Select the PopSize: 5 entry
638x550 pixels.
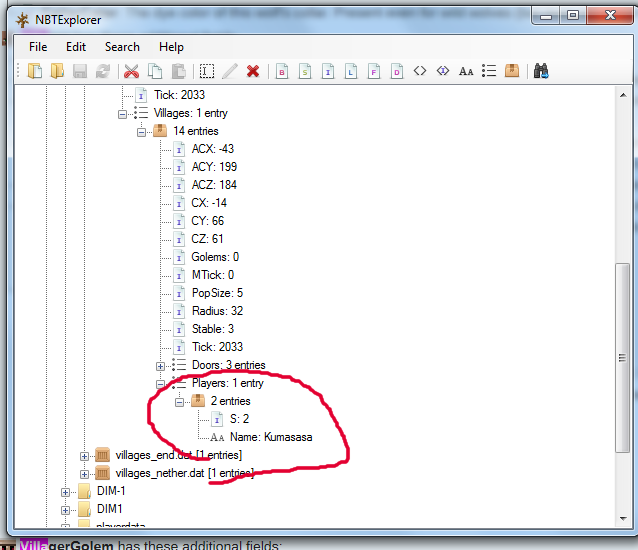tap(217, 293)
